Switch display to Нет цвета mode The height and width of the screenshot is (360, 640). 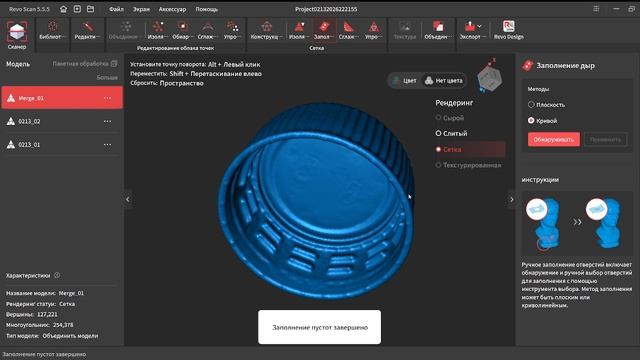(x=444, y=80)
